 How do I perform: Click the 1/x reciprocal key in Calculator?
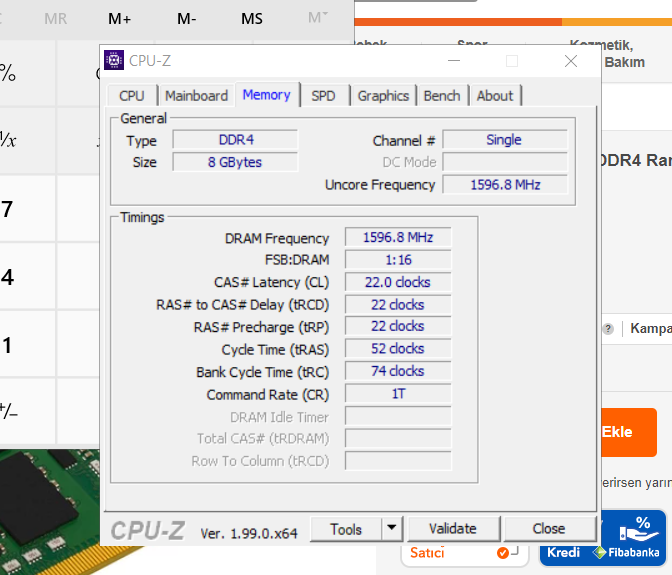(x=27, y=141)
